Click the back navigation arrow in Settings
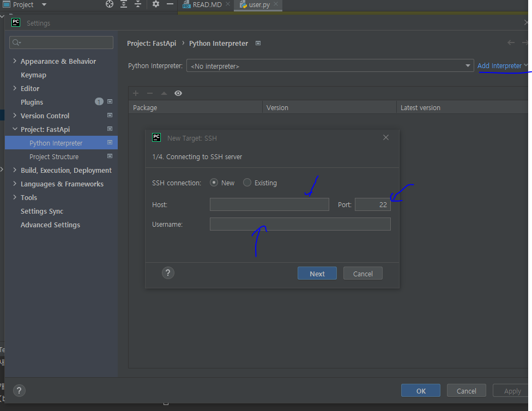 pos(511,43)
